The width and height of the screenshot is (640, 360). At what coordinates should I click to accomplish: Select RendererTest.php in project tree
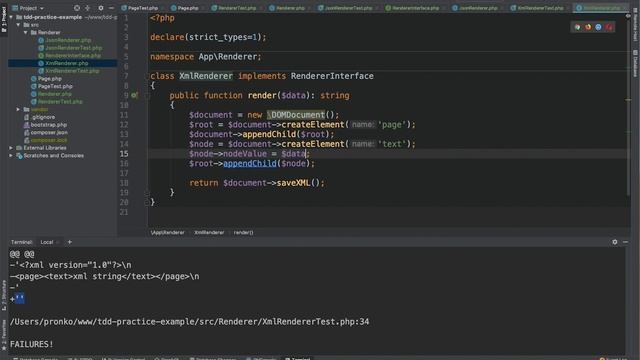click(x=60, y=102)
